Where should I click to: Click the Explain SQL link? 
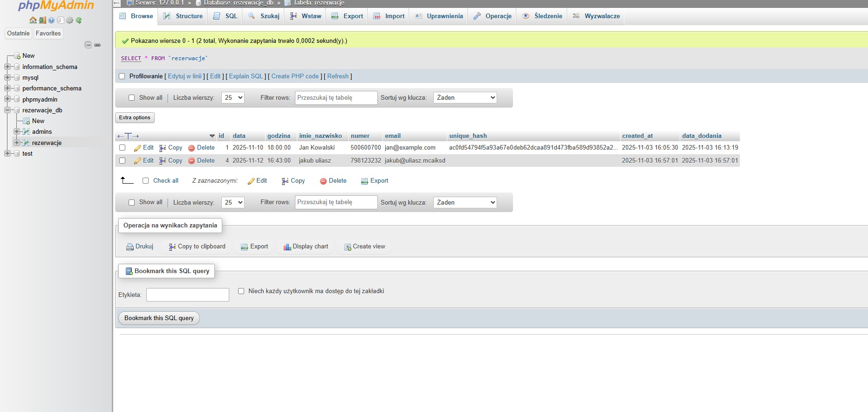click(246, 76)
